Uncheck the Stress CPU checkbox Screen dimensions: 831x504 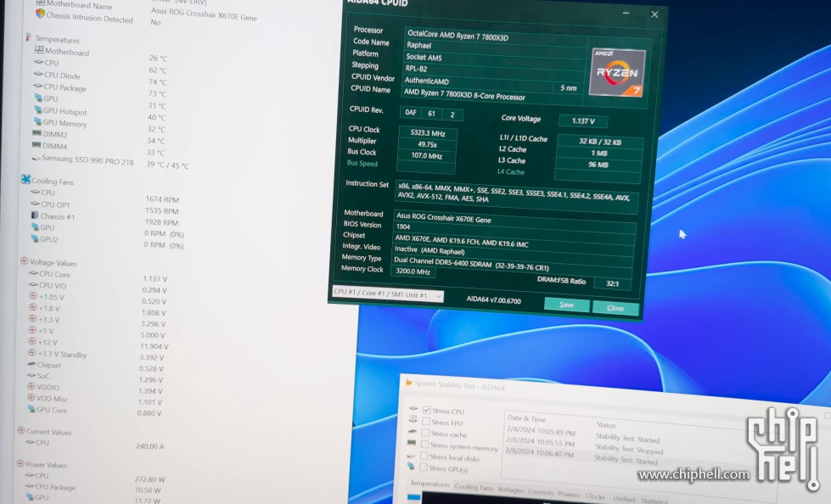[x=427, y=410]
